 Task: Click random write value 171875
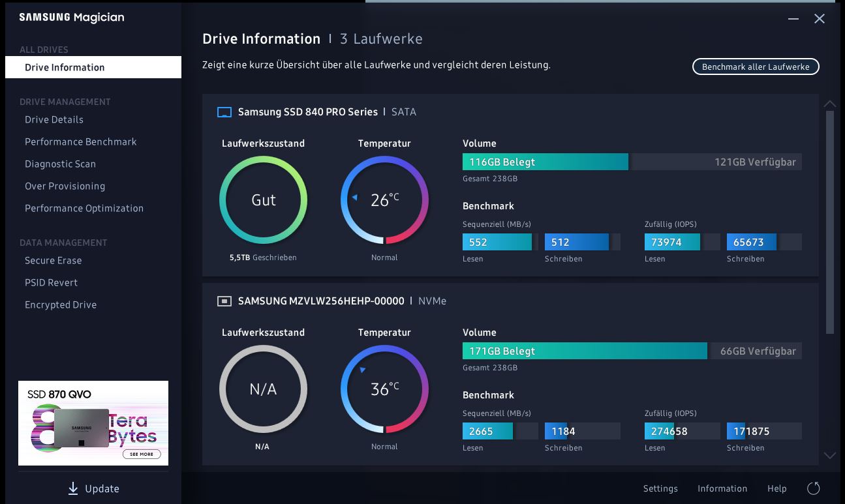pyautogui.click(x=751, y=431)
